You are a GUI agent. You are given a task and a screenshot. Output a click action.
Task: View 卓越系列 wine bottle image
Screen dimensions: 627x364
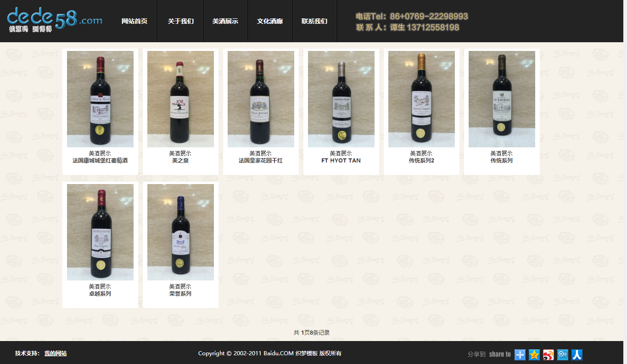click(x=100, y=232)
